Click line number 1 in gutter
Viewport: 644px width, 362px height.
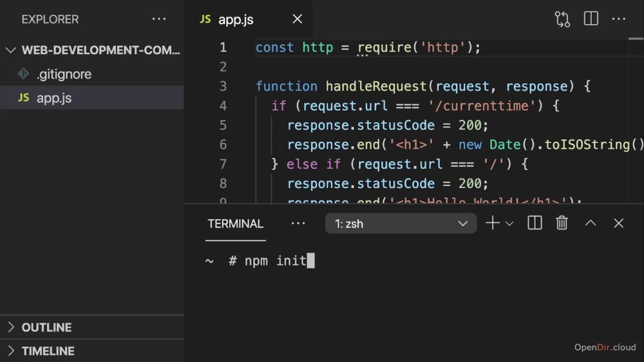(223, 47)
